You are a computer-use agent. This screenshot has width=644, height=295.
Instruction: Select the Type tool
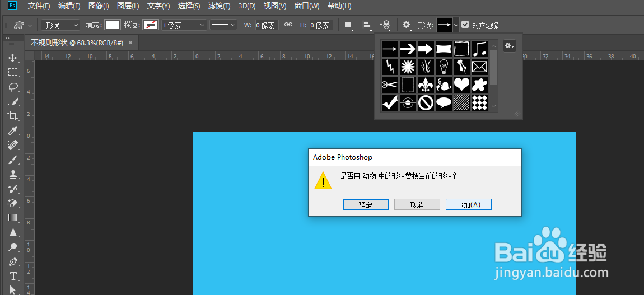point(13,276)
